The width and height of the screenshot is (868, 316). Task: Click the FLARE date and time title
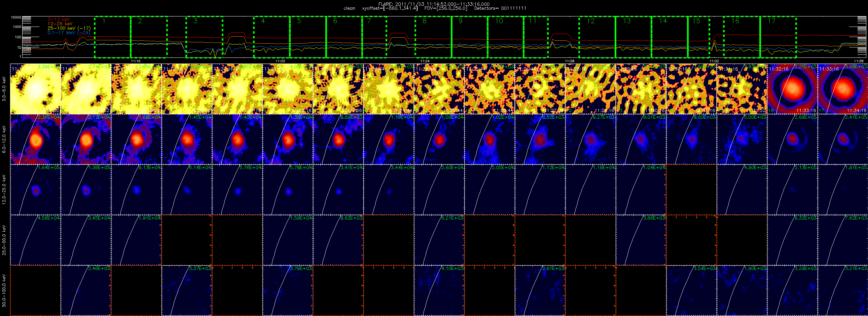(434, 4)
